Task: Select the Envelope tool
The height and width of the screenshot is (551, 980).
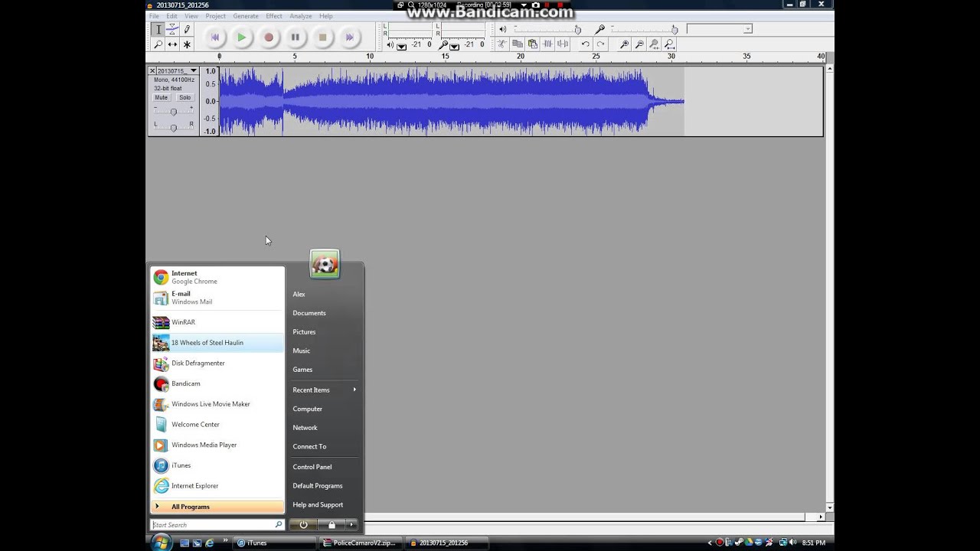Action: click(172, 29)
